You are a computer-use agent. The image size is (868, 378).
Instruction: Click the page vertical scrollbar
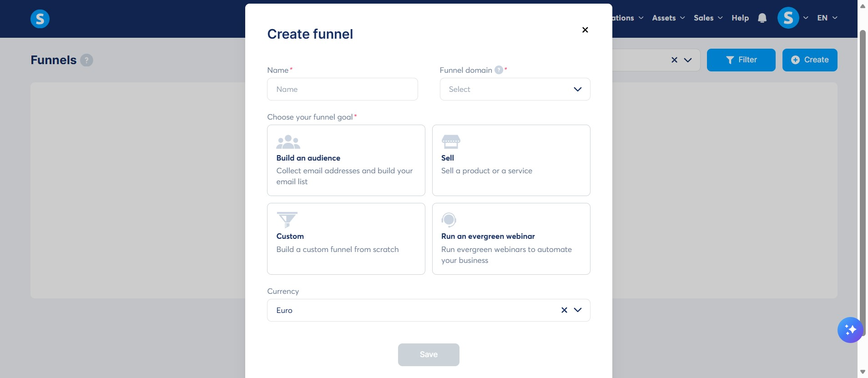click(862, 182)
